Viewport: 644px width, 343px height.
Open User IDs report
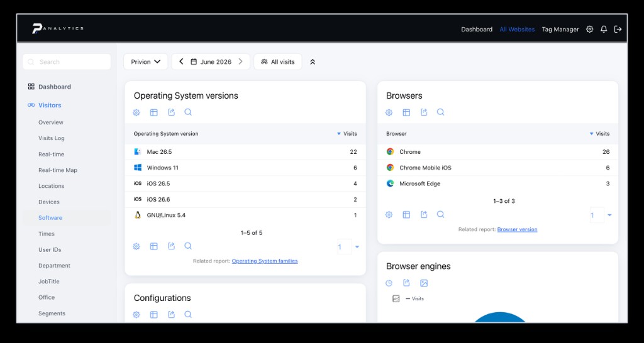(50, 249)
